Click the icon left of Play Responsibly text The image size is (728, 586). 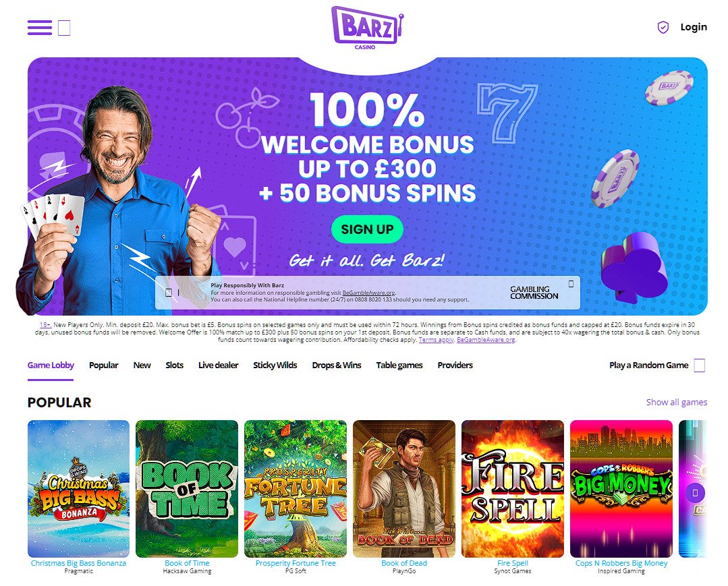point(169,292)
